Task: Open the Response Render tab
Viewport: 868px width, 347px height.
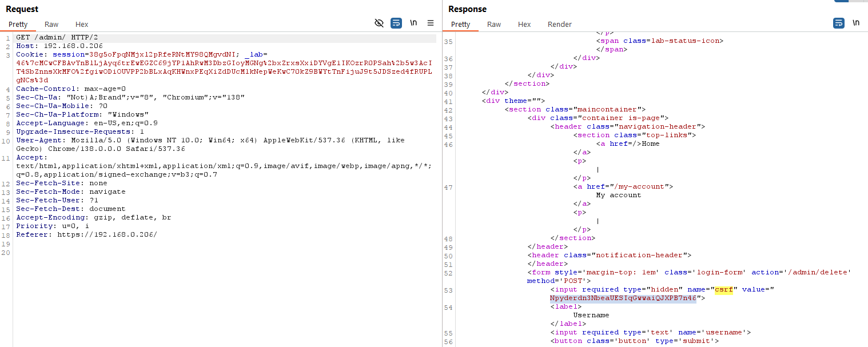Action: click(559, 25)
